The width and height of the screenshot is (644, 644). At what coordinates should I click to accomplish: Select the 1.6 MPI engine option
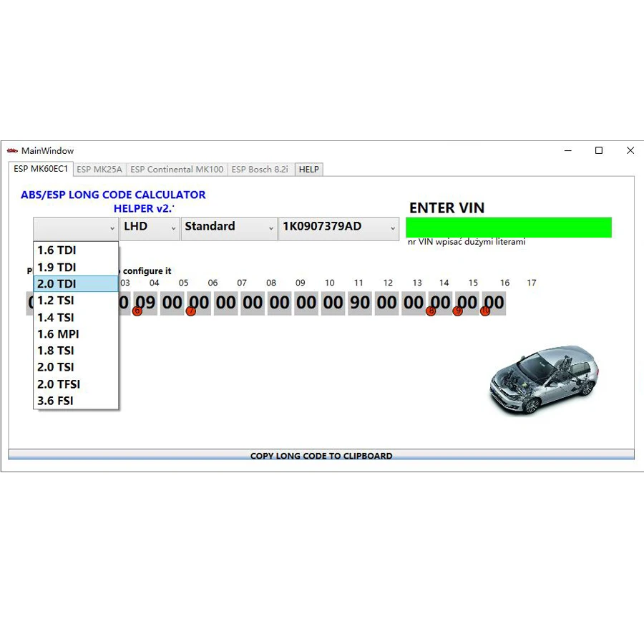(76, 334)
